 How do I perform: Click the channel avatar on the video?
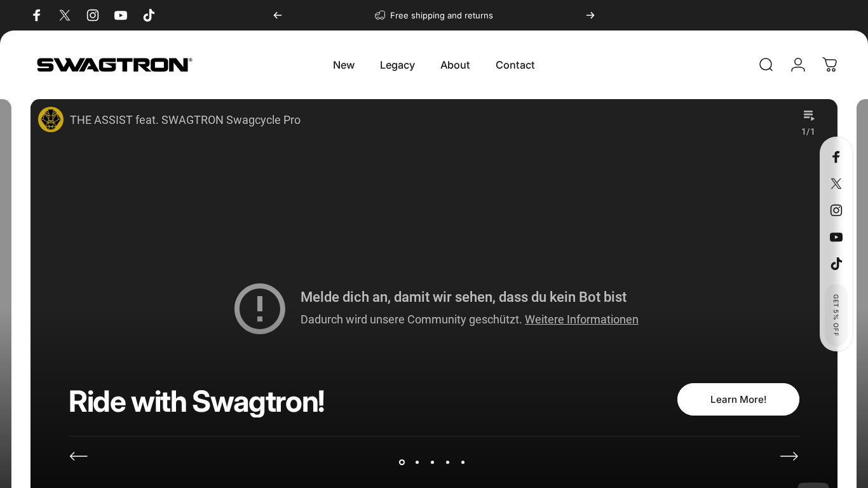click(51, 119)
